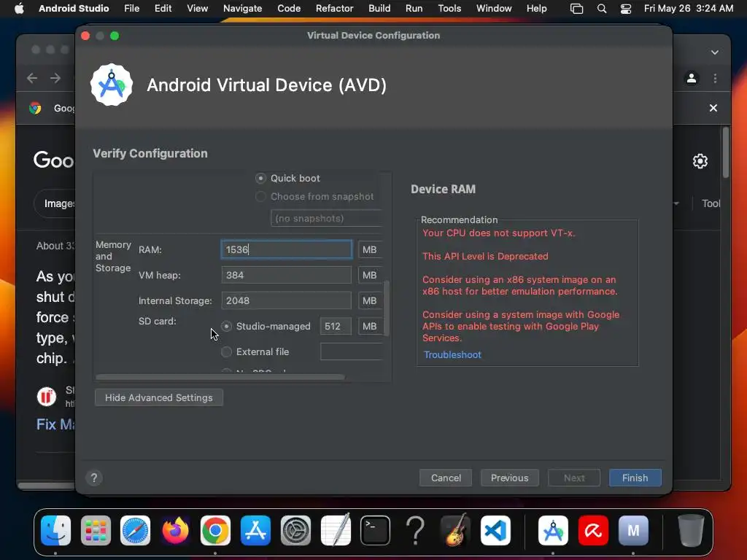The height and width of the screenshot is (560, 747).
Task: Open the red Avira dock icon
Action: [x=593, y=530]
